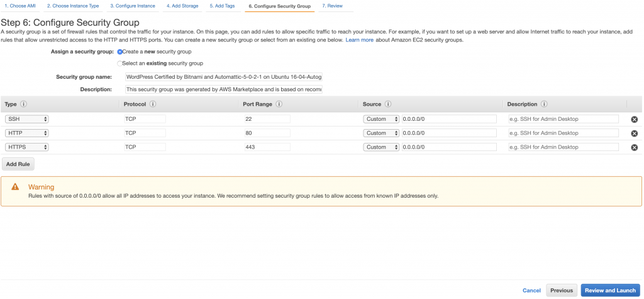
Task: Click the Review and Launch button
Action: tap(610, 290)
